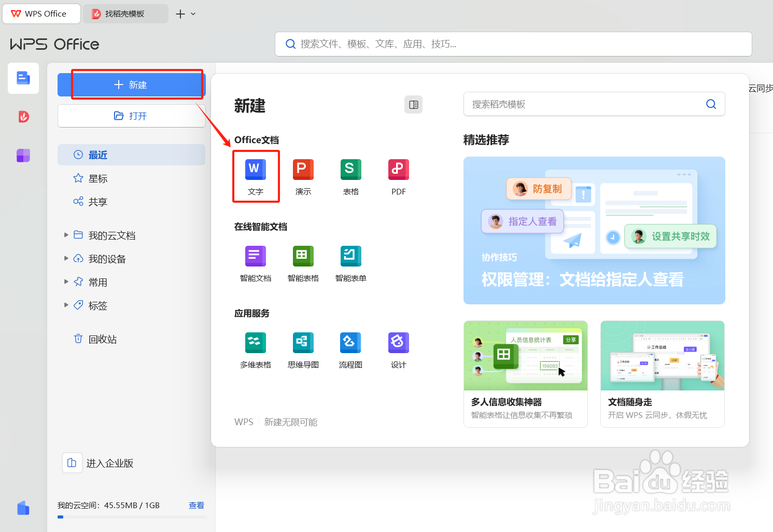Click the 进入企业版 icon
Screen dimensions: 773x532
72,463
